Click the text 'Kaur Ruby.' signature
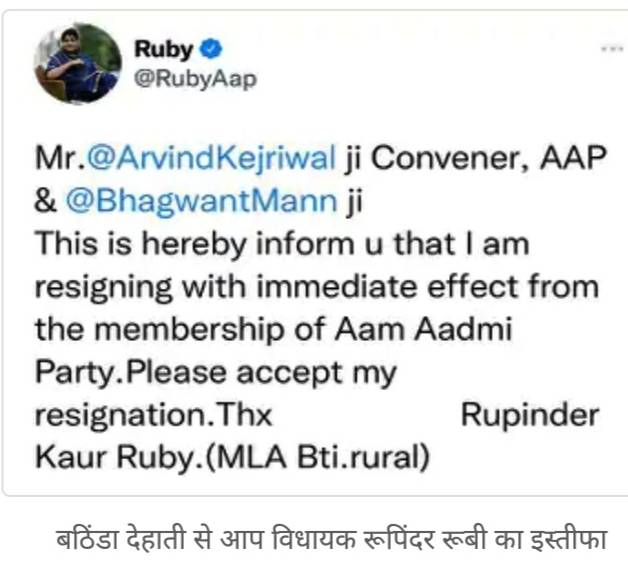 coord(119,457)
